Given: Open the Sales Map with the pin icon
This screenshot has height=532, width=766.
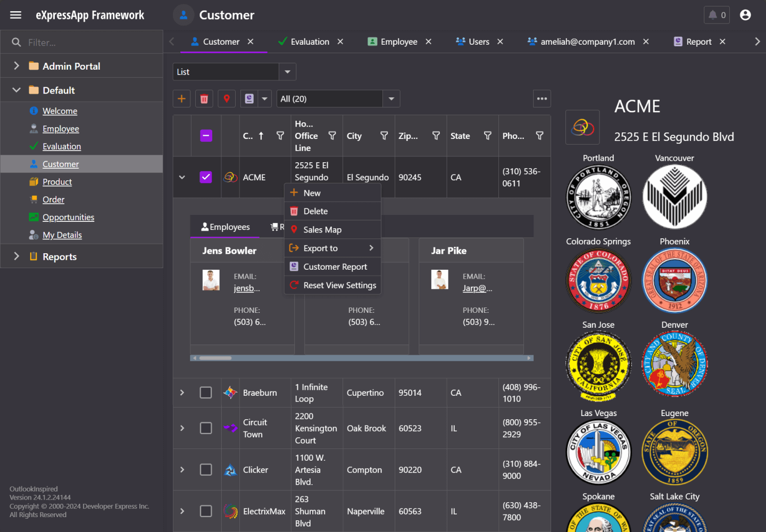Looking at the screenshot, I should click(226, 98).
